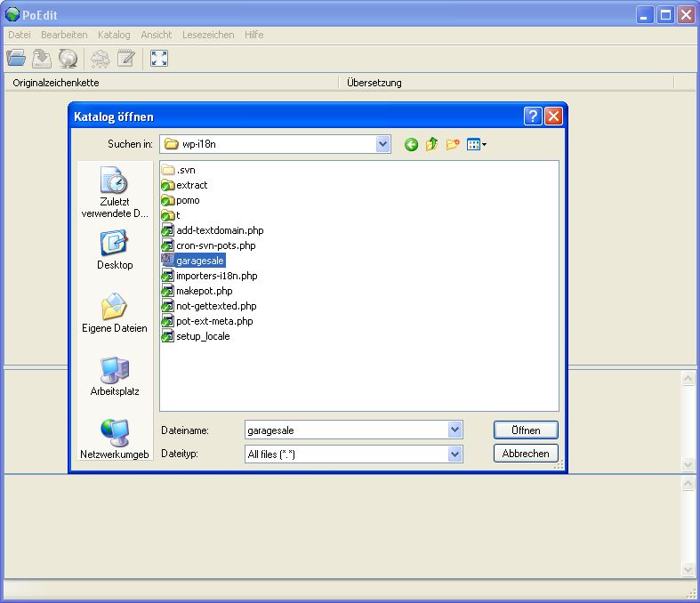Image resolution: width=700 pixels, height=603 pixels.
Task: Select file importers-i18n.php
Action: click(209, 276)
